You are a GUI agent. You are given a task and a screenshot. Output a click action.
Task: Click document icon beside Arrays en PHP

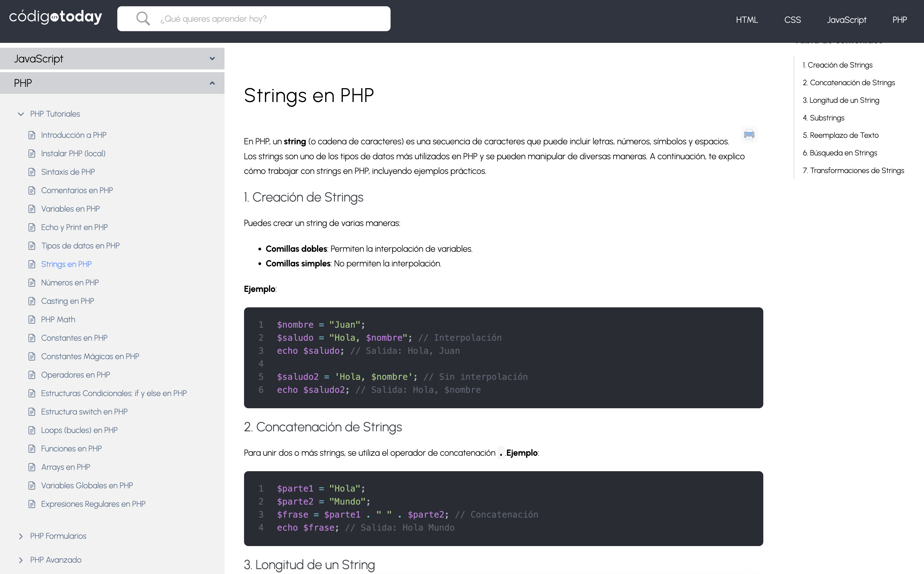tap(32, 467)
